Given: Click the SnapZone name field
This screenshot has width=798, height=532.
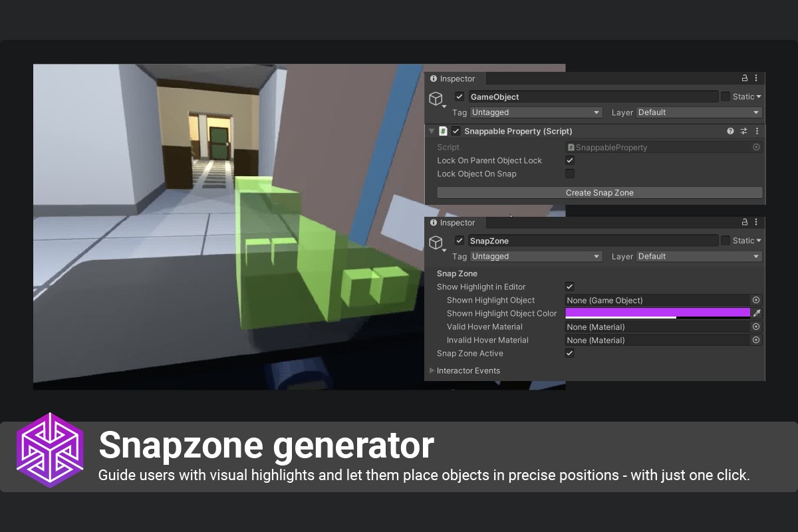Looking at the screenshot, I should (x=593, y=241).
